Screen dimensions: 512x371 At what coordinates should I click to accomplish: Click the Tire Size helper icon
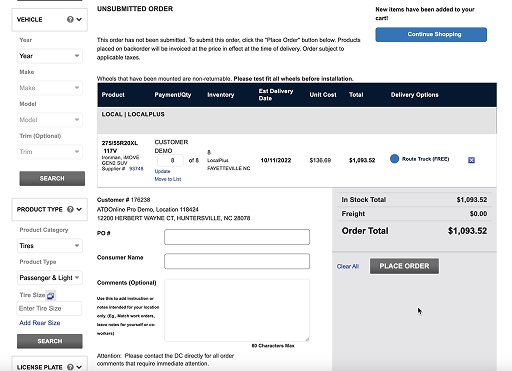(x=50, y=295)
